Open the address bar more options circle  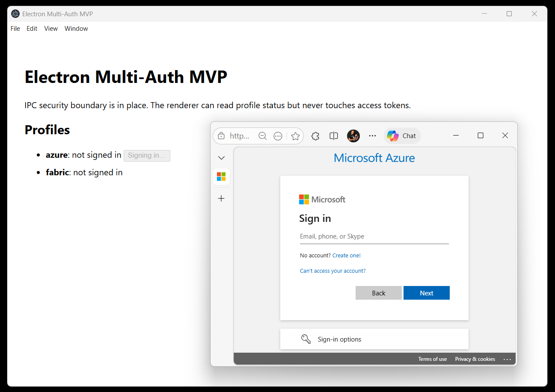click(x=278, y=136)
